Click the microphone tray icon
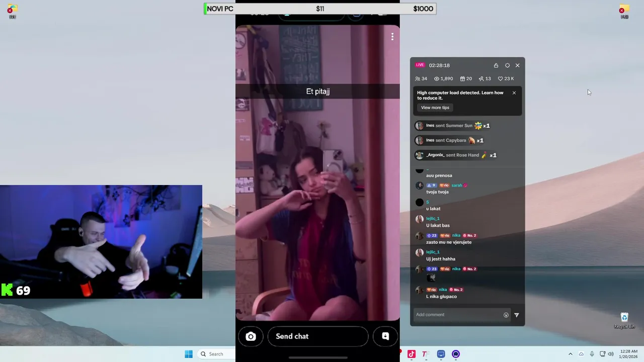 [x=592, y=354]
